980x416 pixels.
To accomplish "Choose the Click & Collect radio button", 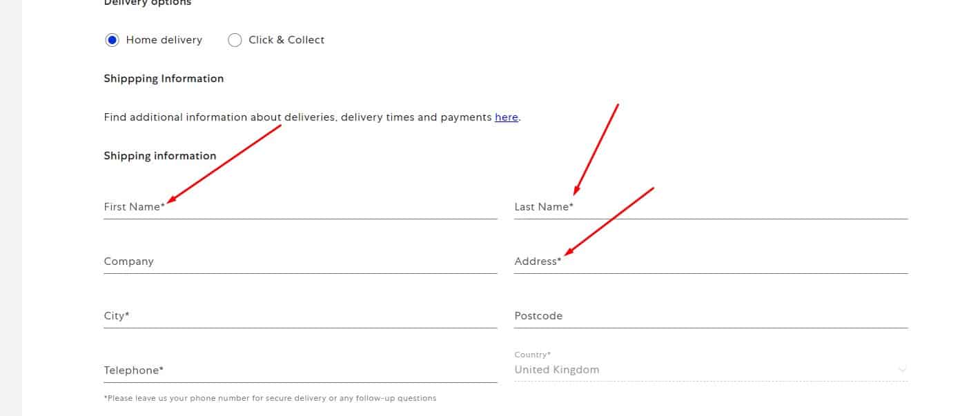I will pos(235,40).
